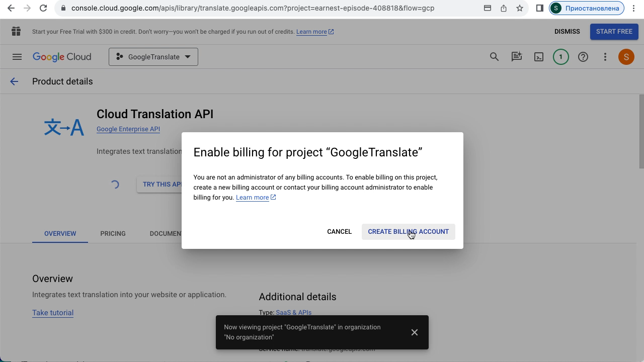644x362 pixels.
Task: Open the three-dot settings and utilities menu
Action: pos(605,57)
